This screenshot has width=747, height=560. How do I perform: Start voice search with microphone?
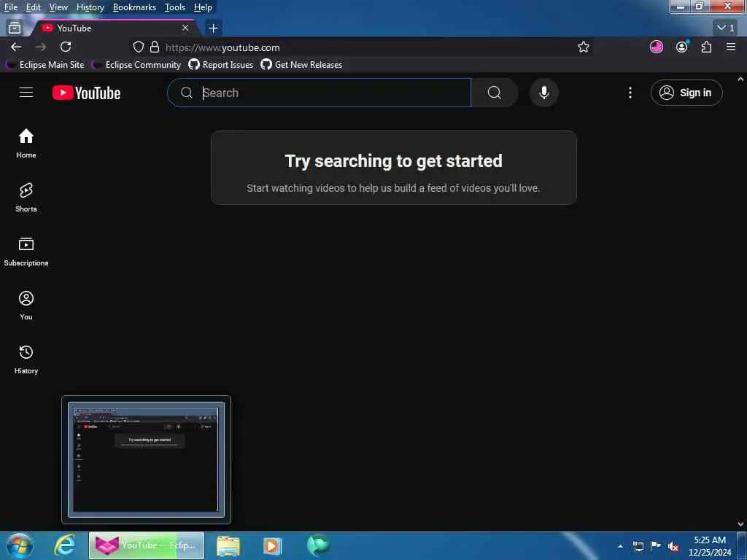544,93
